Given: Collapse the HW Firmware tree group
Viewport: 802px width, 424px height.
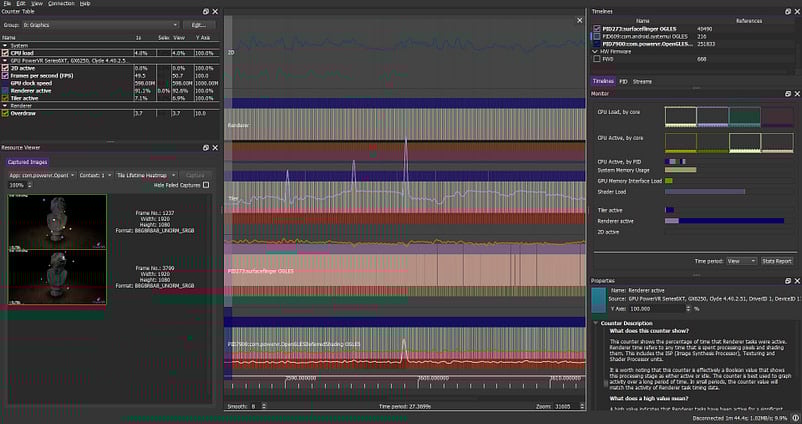Looking at the screenshot, I should [595, 52].
